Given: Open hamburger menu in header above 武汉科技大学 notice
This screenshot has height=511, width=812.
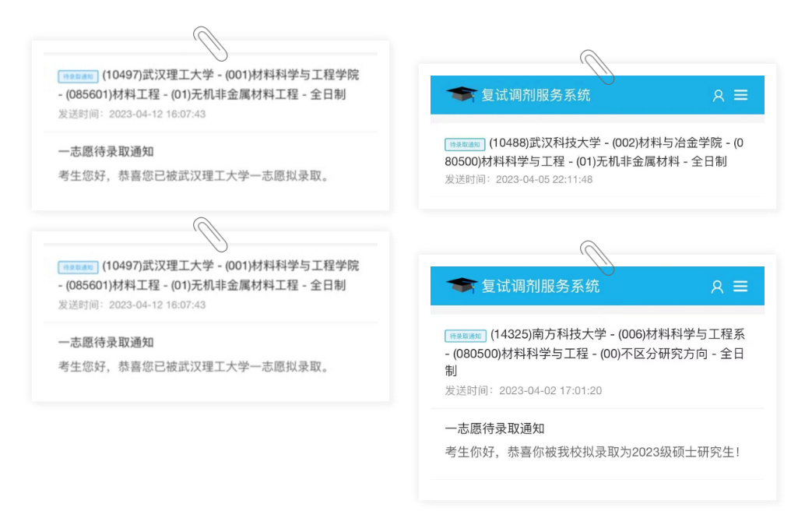Looking at the screenshot, I should pyautogui.click(x=740, y=95).
